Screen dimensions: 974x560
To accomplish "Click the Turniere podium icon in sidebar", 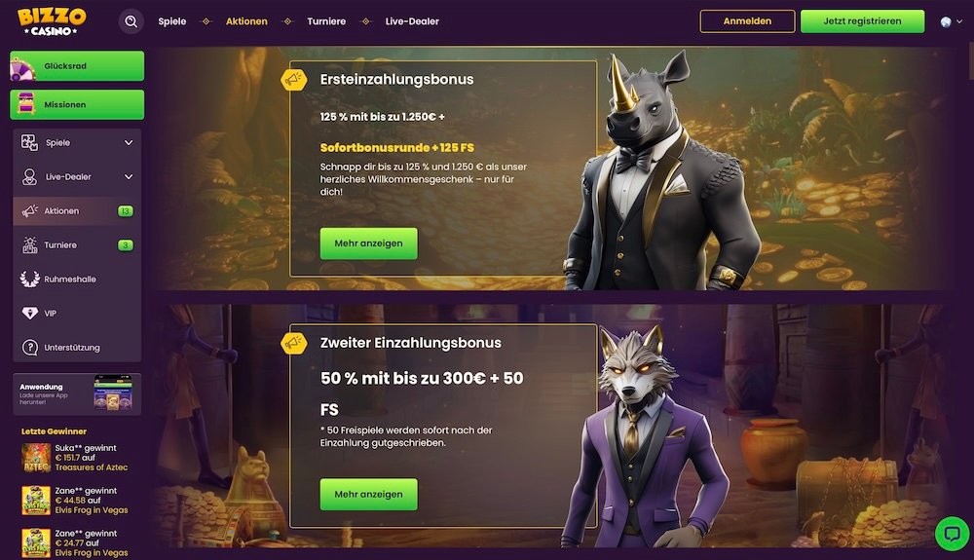I will pyautogui.click(x=30, y=245).
